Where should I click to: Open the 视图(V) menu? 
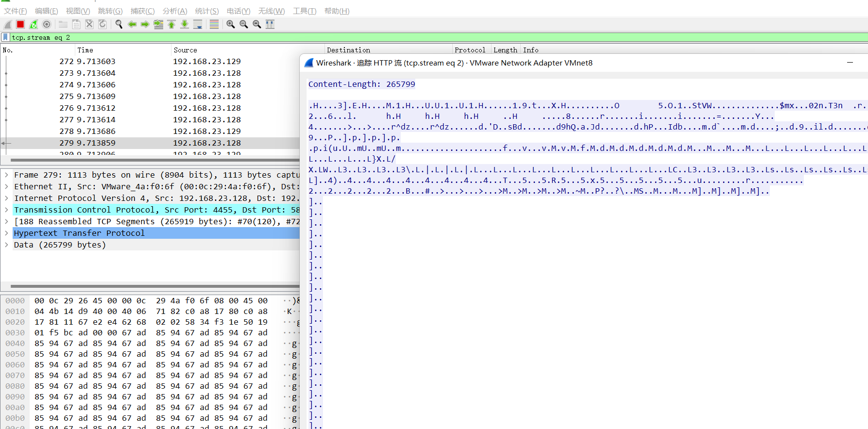(78, 11)
